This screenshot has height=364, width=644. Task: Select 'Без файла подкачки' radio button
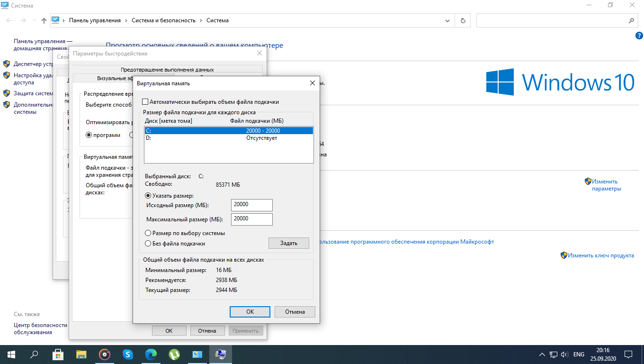(x=148, y=244)
